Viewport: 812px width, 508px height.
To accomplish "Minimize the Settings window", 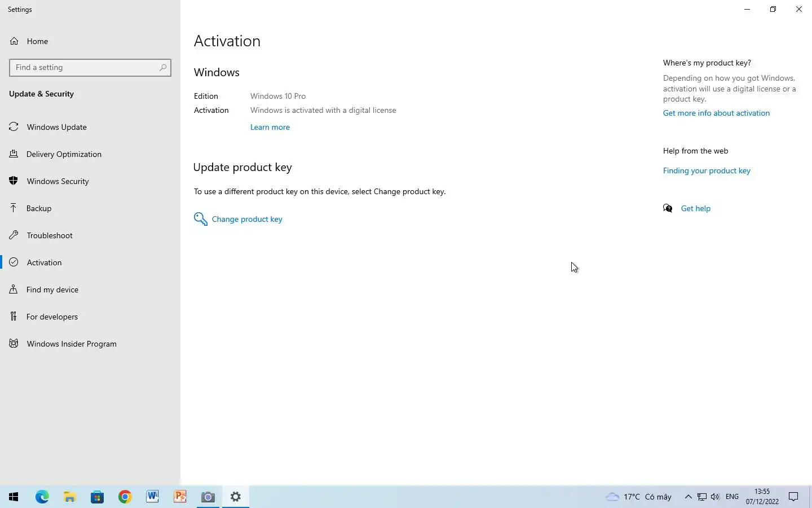I will point(747,9).
